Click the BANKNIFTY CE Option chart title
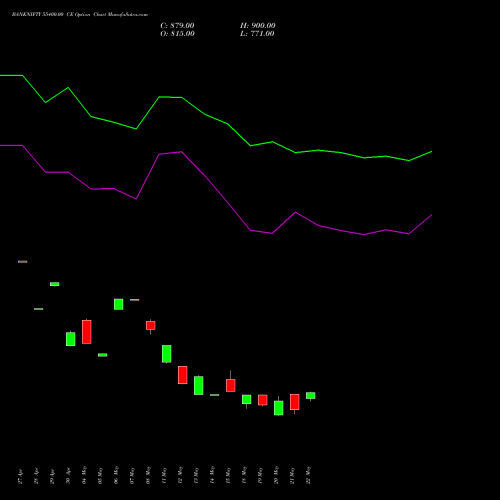 click(80, 15)
